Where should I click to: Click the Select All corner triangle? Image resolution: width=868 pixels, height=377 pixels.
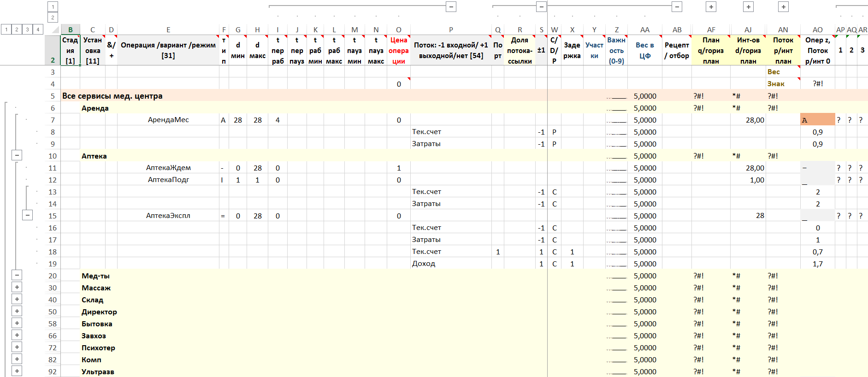(x=55, y=30)
